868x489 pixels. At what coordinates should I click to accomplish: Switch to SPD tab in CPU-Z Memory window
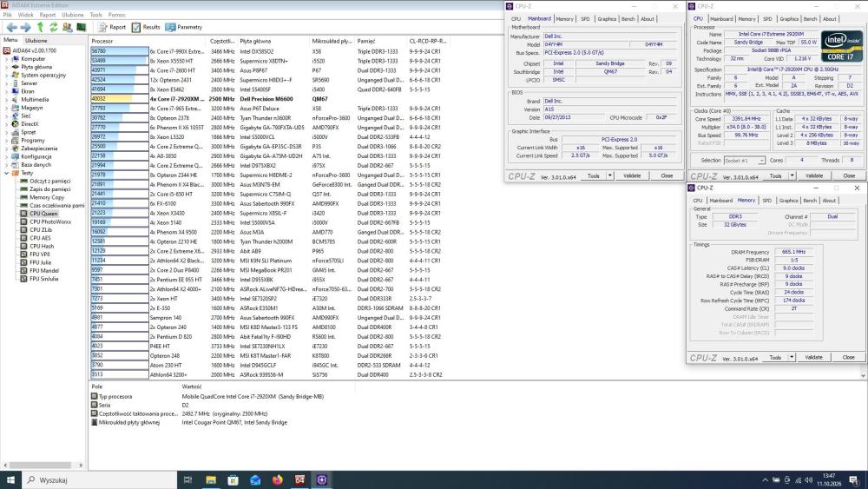766,201
